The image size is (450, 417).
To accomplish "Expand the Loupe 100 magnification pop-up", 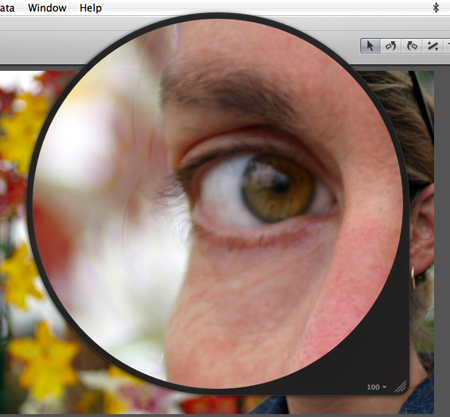I will 377,387.
